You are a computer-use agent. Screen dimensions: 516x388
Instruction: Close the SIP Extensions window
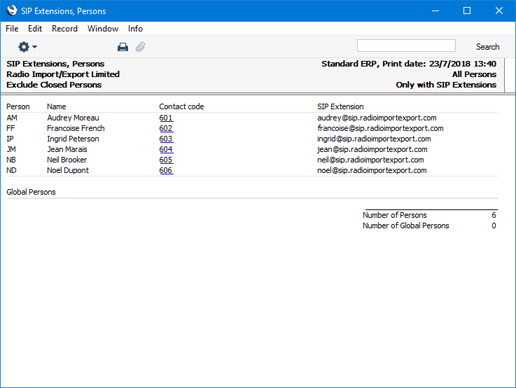click(x=499, y=11)
